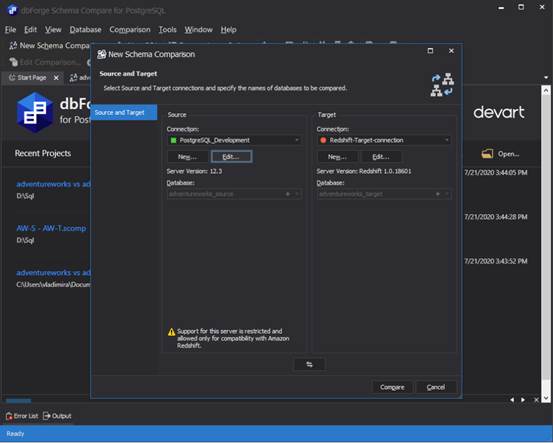Click the swap source and target icon

[309, 364]
